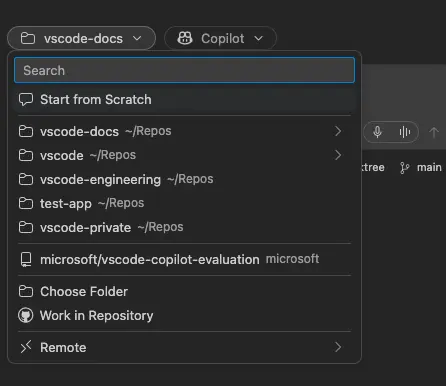Viewport: 446px width, 386px height.
Task: Click Work in Repository
Action: (184, 315)
